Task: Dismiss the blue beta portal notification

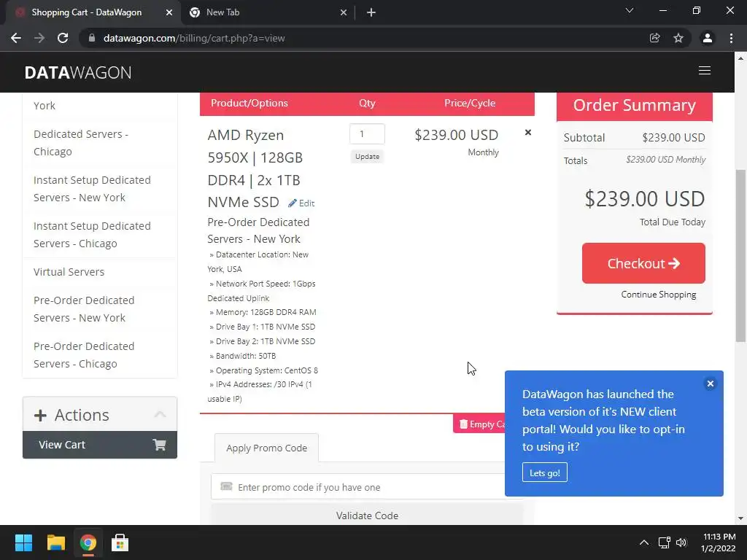Action: [x=710, y=384]
